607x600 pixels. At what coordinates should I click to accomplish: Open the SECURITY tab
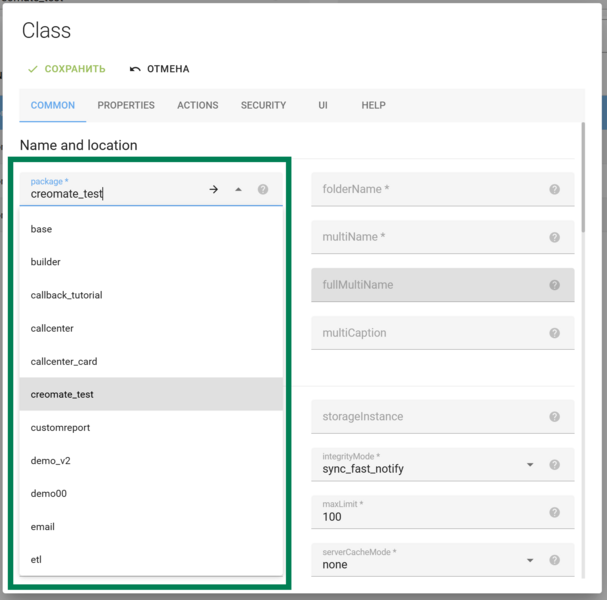[x=263, y=105]
